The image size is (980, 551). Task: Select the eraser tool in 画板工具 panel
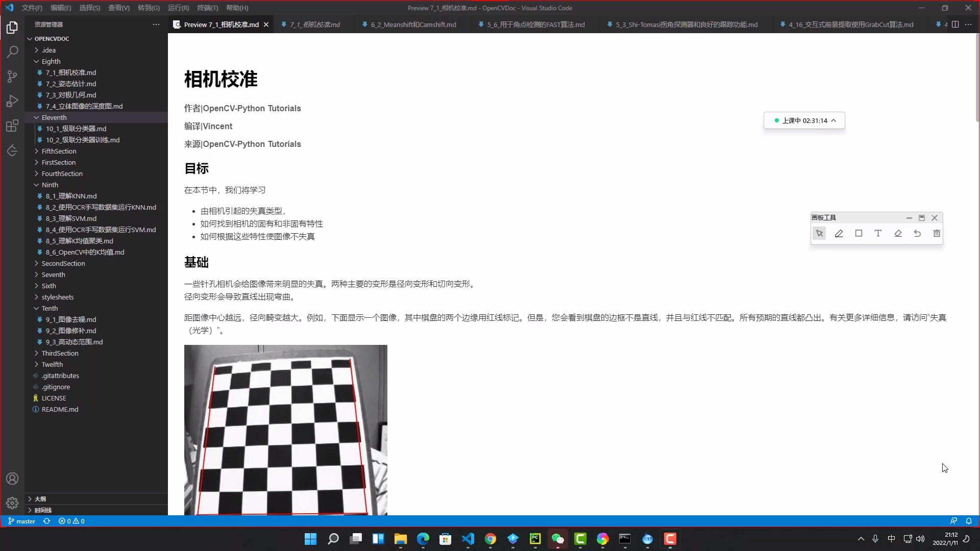coord(897,233)
